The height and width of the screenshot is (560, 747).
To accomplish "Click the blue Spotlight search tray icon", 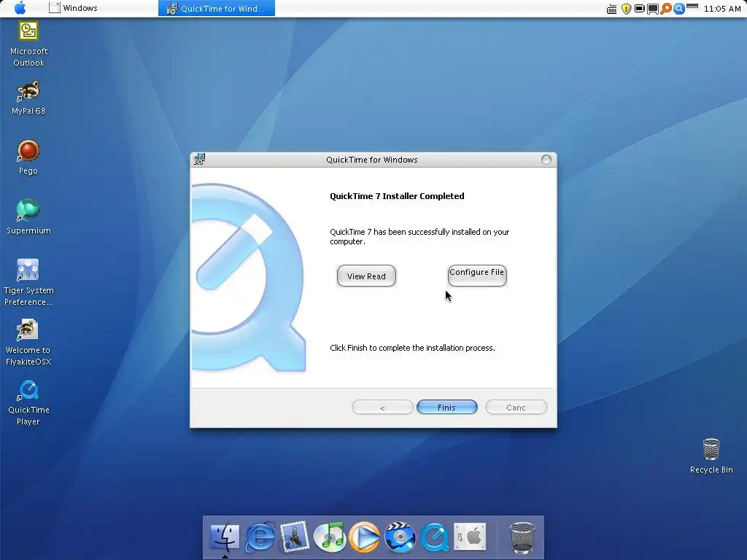I will (679, 9).
